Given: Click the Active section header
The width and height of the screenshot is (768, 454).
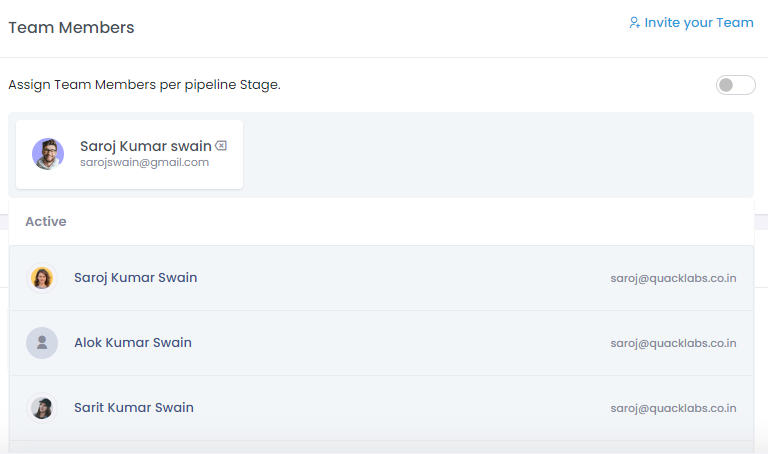Looking at the screenshot, I should click(46, 221).
